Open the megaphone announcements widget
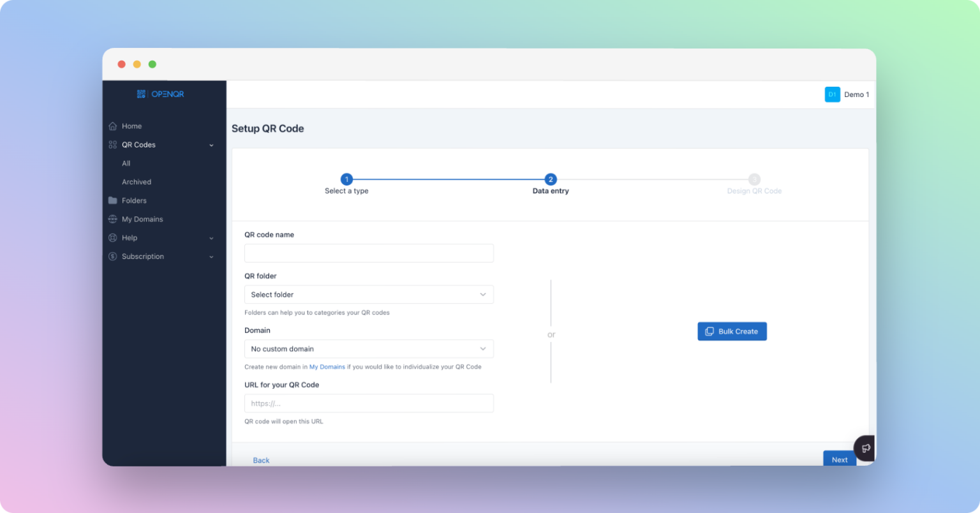The height and width of the screenshot is (513, 980). click(x=865, y=448)
